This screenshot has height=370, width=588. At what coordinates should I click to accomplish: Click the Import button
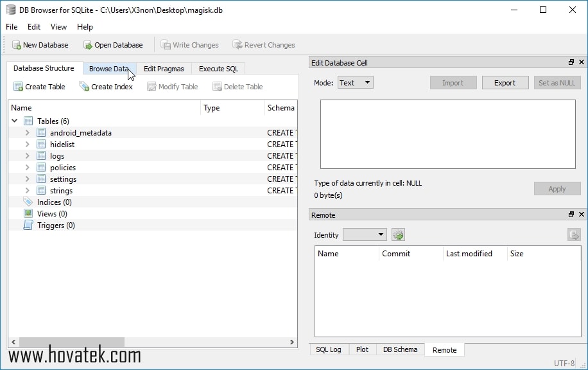(453, 83)
